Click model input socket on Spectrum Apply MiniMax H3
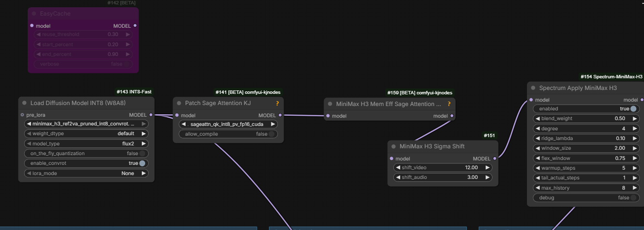This screenshot has height=230, width=644. 531,100
